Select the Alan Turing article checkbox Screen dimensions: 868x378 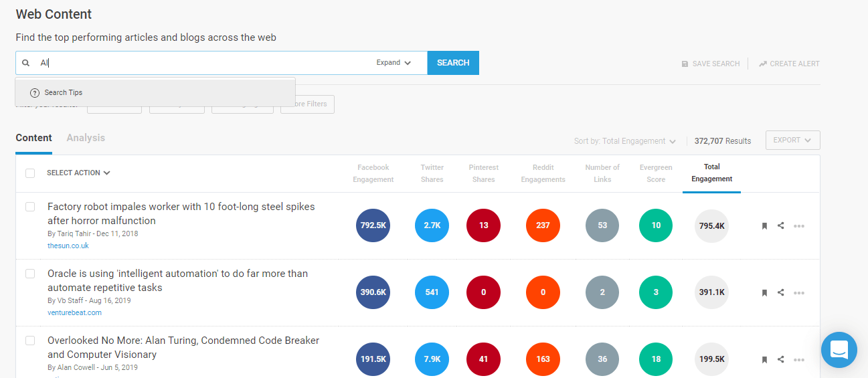pos(30,341)
